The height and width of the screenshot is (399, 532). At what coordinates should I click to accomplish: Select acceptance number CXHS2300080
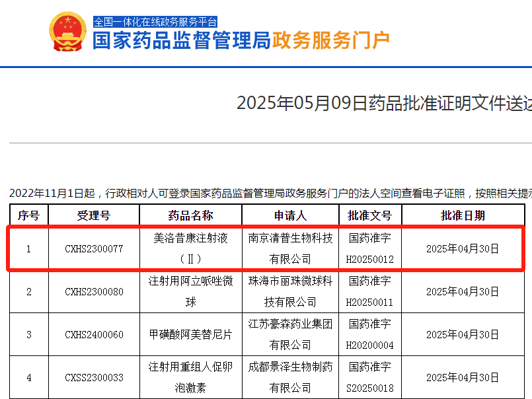pyautogui.click(x=94, y=292)
